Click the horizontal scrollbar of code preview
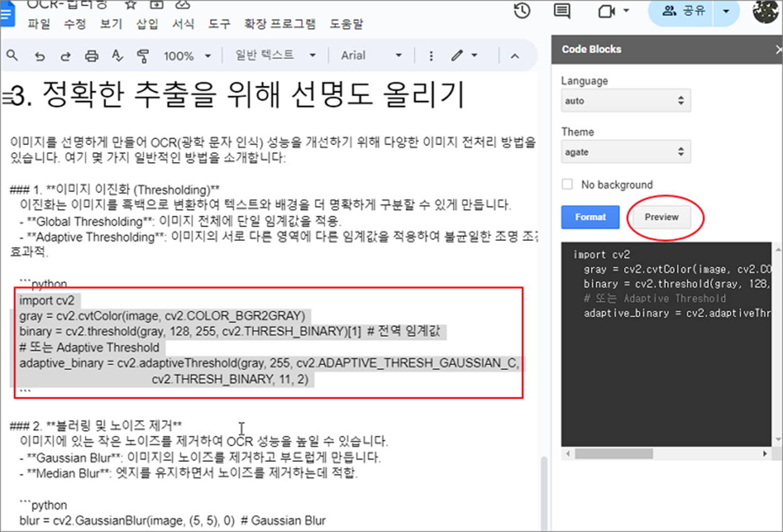 pos(614,453)
